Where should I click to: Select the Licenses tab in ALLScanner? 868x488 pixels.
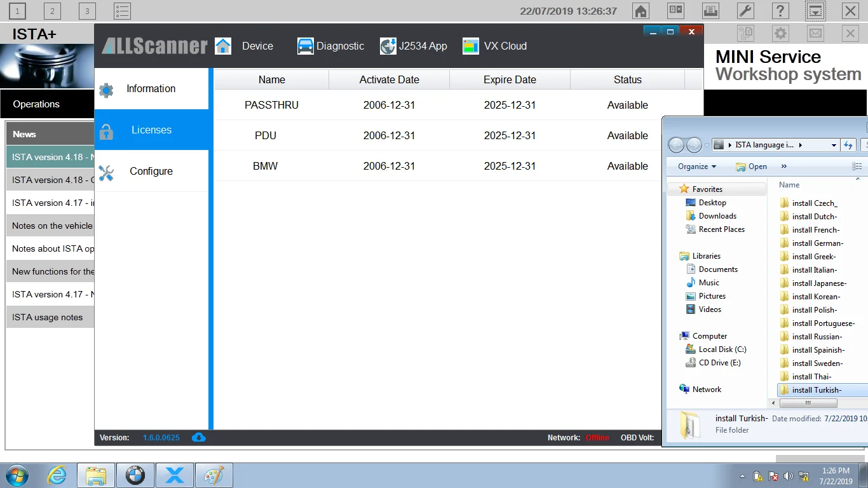(151, 130)
